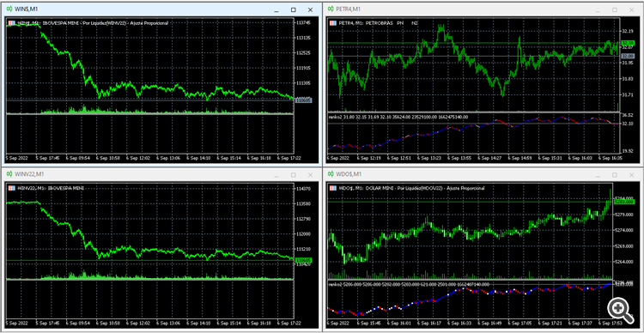This screenshot has height=333, width=644.
Task: Click '6 Sep 14:10' on WINV22 time axis
Action: (198, 324)
